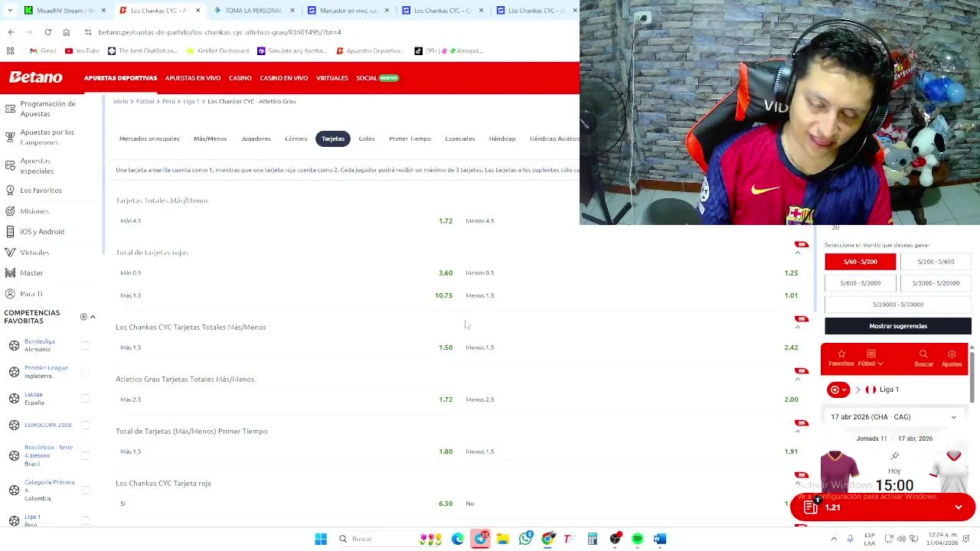Image resolution: width=980 pixels, height=551 pixels.
Task: Open the Chrome apps grid icon
Action: tap(10, 51)
